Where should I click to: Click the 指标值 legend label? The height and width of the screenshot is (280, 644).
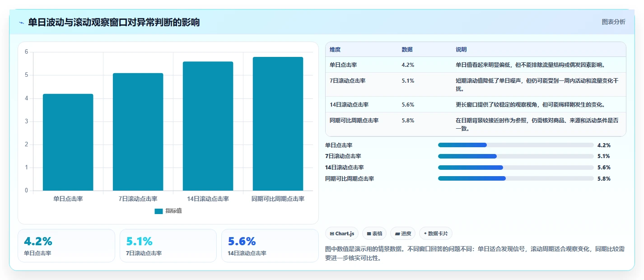click(173, 211)
